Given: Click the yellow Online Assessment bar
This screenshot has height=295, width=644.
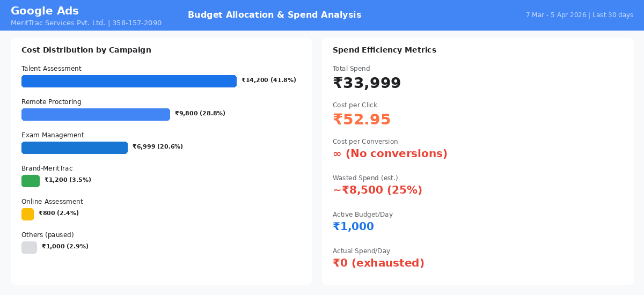Looking at the screenshot, I should click(27, 214).
